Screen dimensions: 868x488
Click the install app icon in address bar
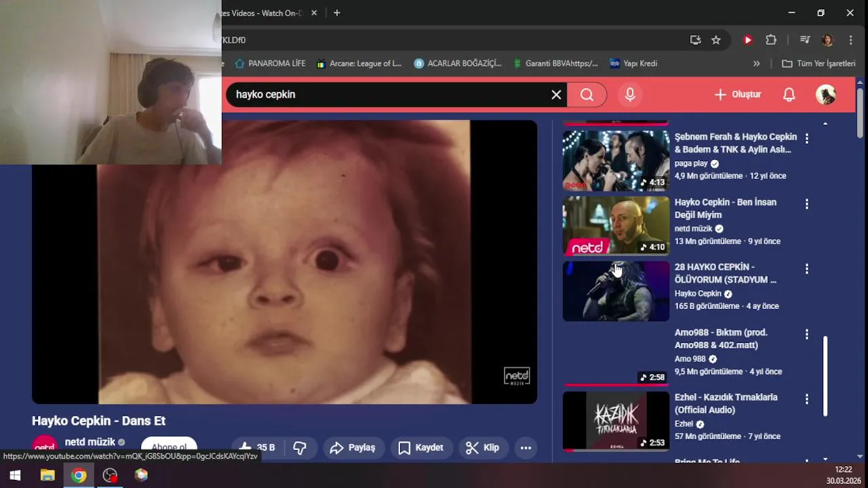(695, 40)
